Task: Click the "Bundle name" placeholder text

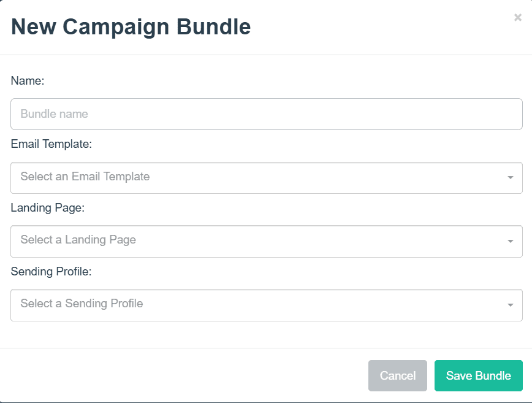Action: (x=54, y=114)
